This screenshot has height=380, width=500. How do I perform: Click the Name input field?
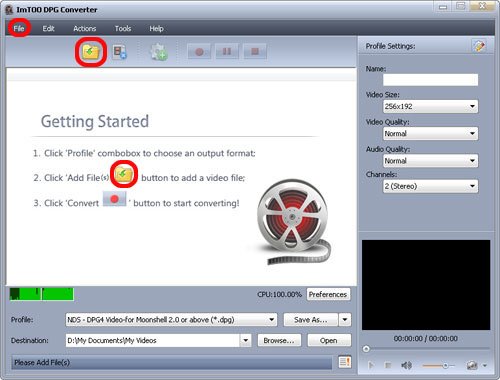click(430, 80)
